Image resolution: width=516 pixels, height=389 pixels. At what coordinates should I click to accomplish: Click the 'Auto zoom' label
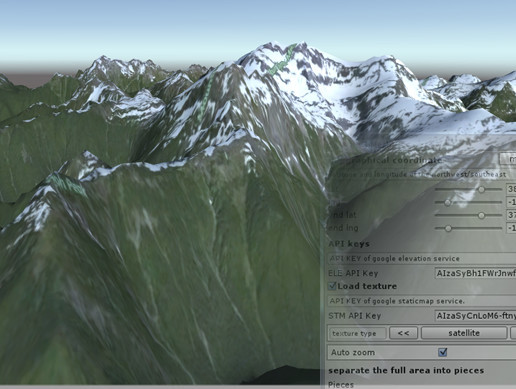(x=353, y=352)
